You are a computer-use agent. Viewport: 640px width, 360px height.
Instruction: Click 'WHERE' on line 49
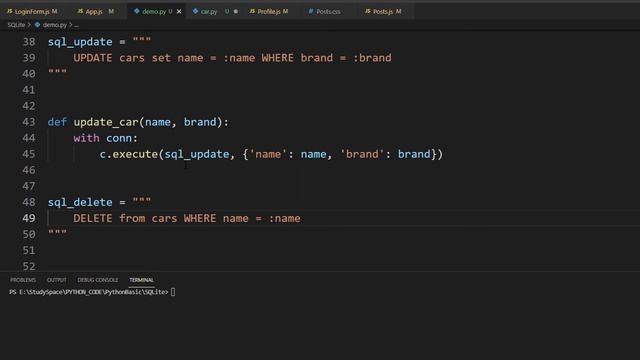click(200, 218)
